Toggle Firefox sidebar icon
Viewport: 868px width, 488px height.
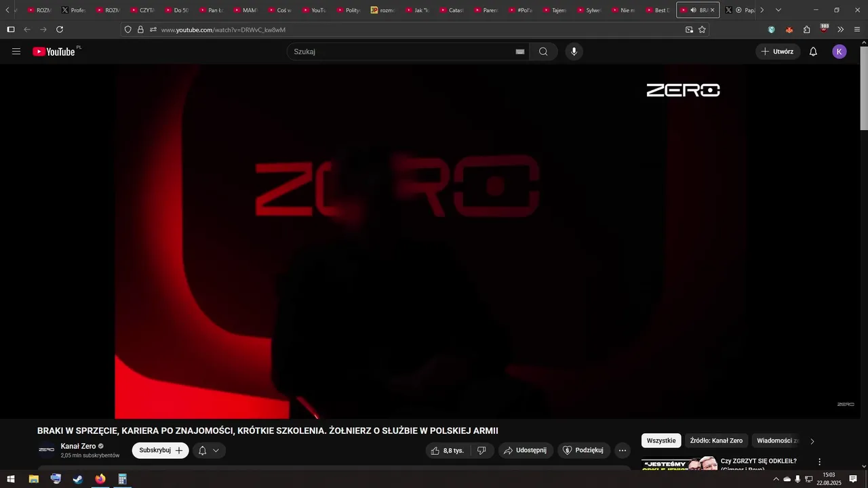(11, 30)
